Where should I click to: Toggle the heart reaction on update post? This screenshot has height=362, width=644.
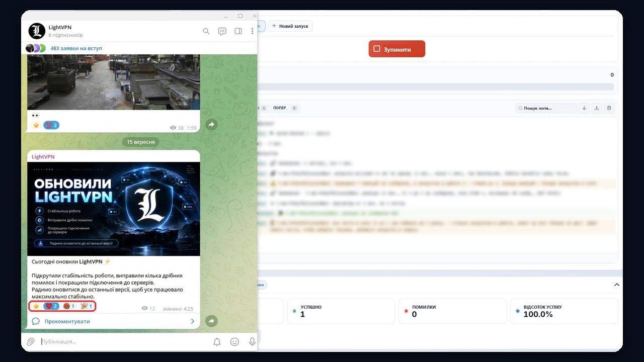pos(51,306)
